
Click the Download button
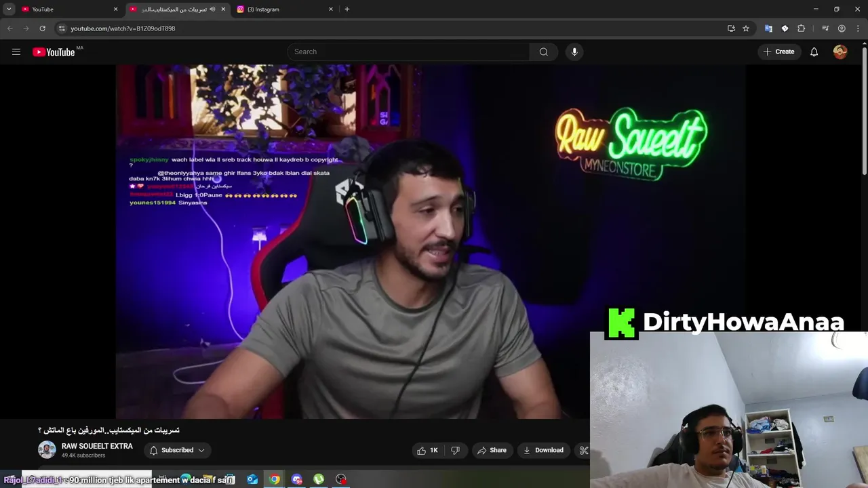pyautogui.click(x=542, y=450)
